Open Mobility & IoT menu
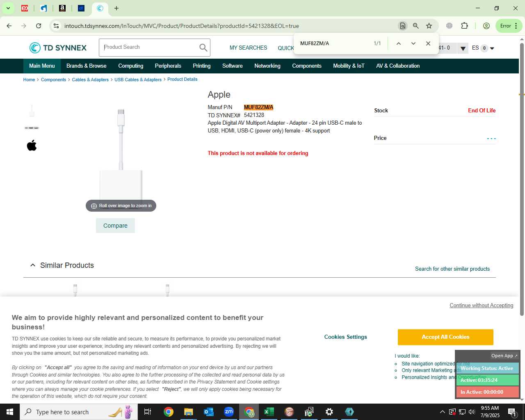The image size is (525, 420). tap(349, 66)
